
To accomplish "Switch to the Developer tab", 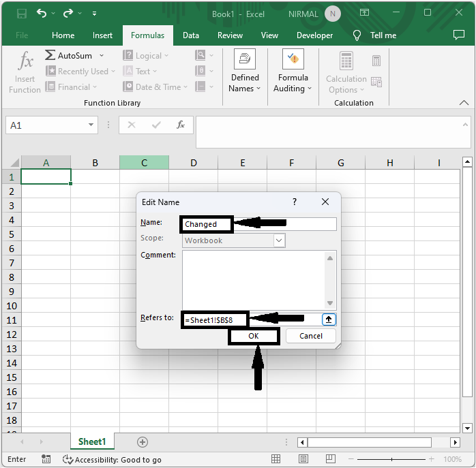I will click(x=315, y=35).
